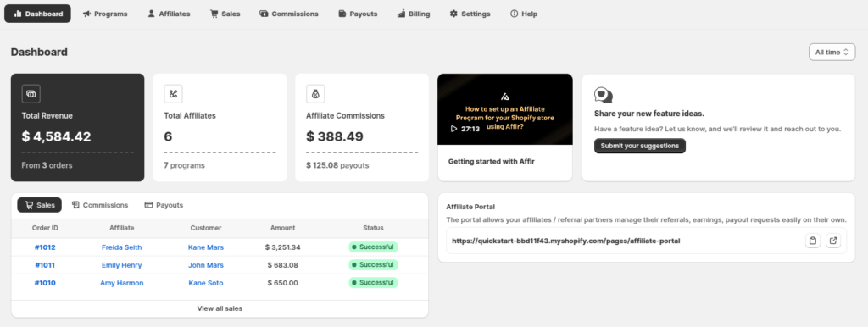Image resolution: width=868 pixels, height=327 pixels.
Task: Click the Status column header
Action: click(373, 228)
